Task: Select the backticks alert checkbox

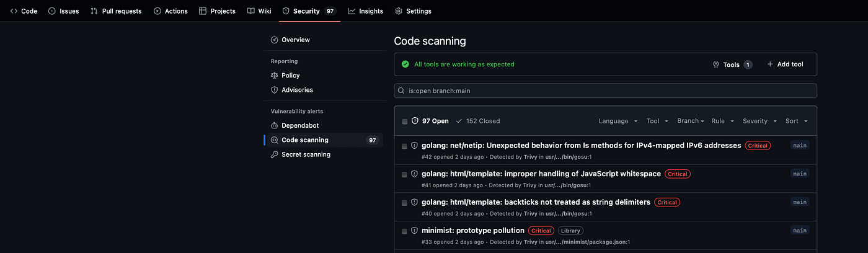Action: 405,203
